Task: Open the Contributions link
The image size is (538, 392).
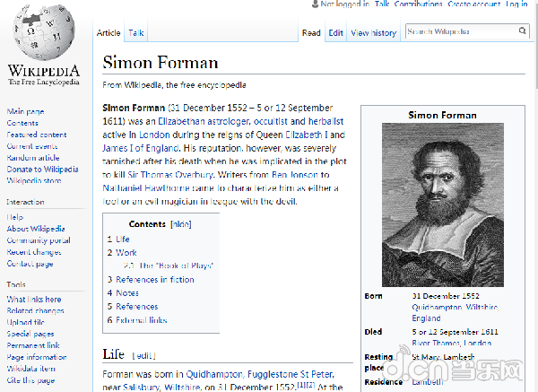Action: (x=418, y=4)
